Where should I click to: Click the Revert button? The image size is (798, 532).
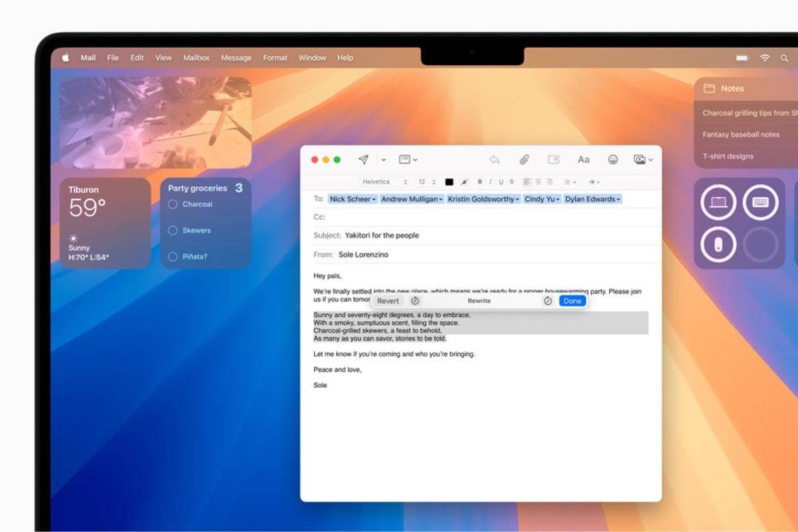(388, 301)
